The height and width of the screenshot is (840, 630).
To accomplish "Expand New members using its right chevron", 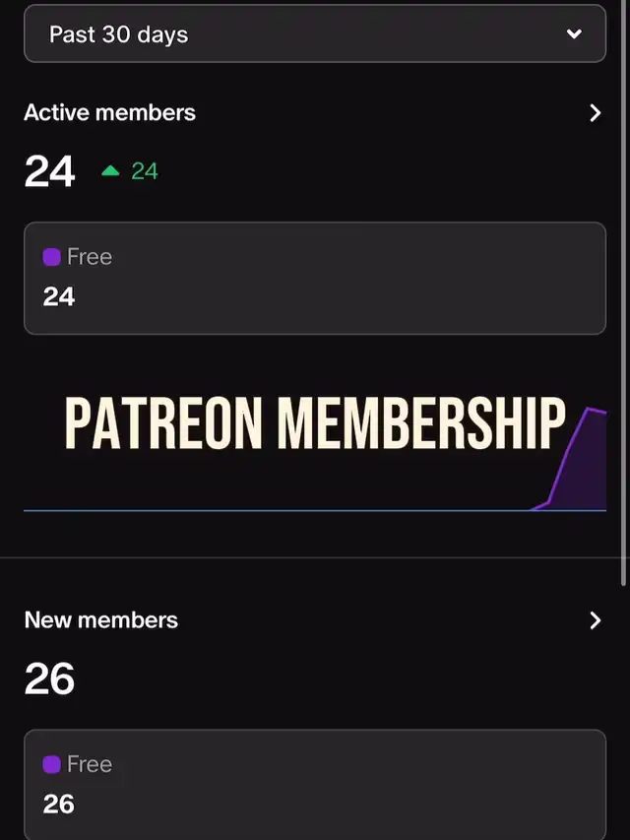I will point(595,620).
